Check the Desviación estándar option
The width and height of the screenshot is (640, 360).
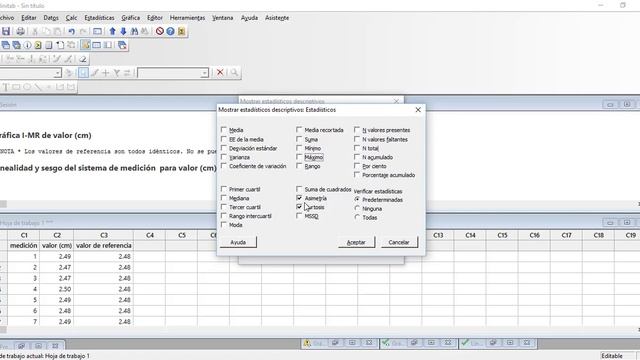(224, 148)
